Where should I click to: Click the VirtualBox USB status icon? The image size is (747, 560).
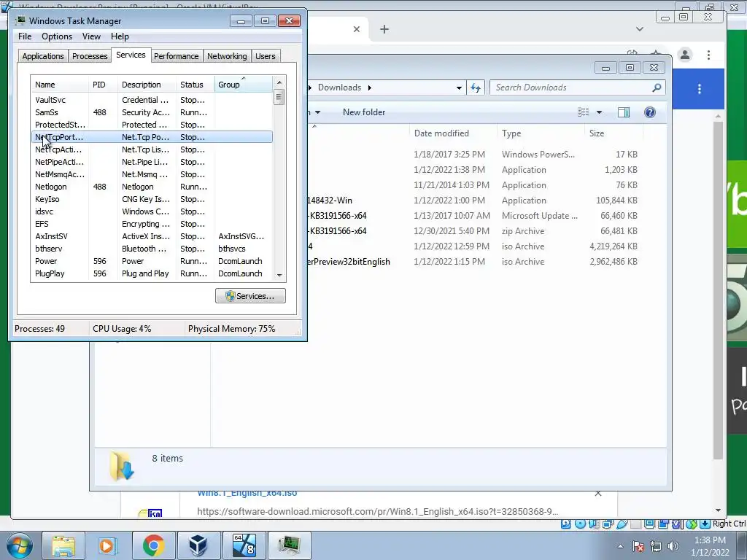pos(622,524)
